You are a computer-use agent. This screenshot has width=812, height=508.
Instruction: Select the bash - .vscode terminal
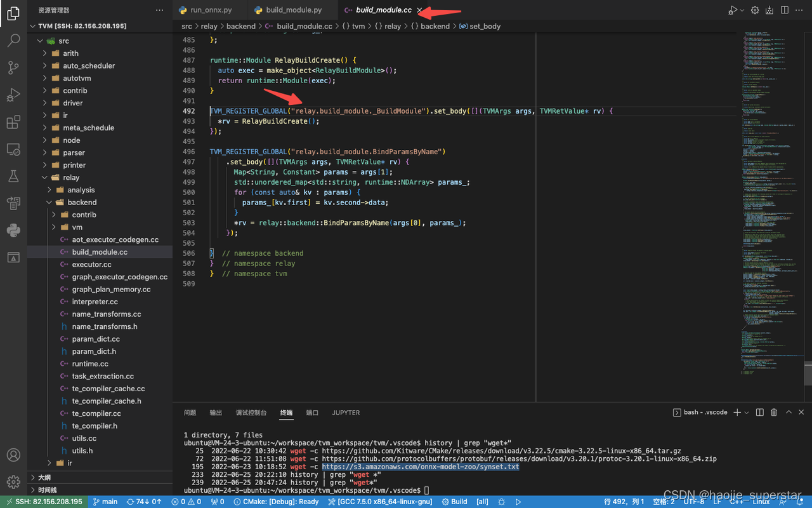pyautogui.click(x=700, y=412)
